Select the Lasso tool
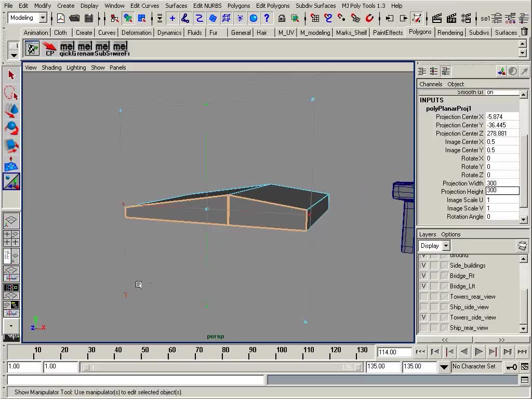The image size is (532, 399). 11,92
